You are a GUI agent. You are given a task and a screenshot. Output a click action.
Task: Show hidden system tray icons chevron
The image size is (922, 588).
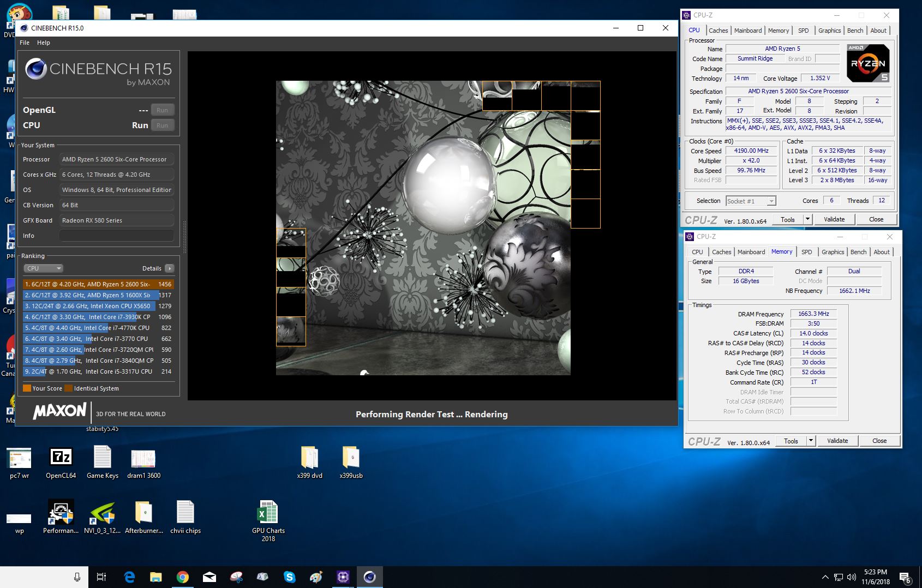(x=825, y=577)
